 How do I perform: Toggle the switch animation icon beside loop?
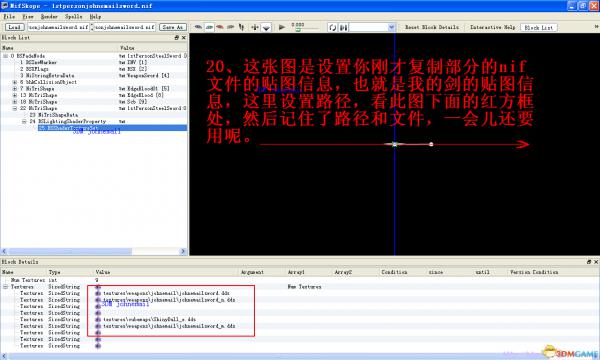click(x=344, y=28)
